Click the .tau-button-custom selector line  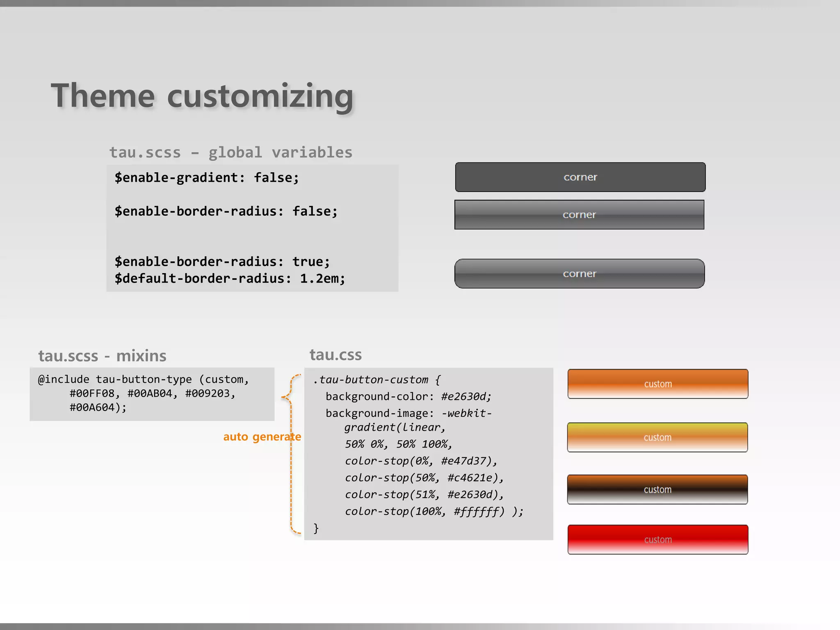tap(377, 380)
